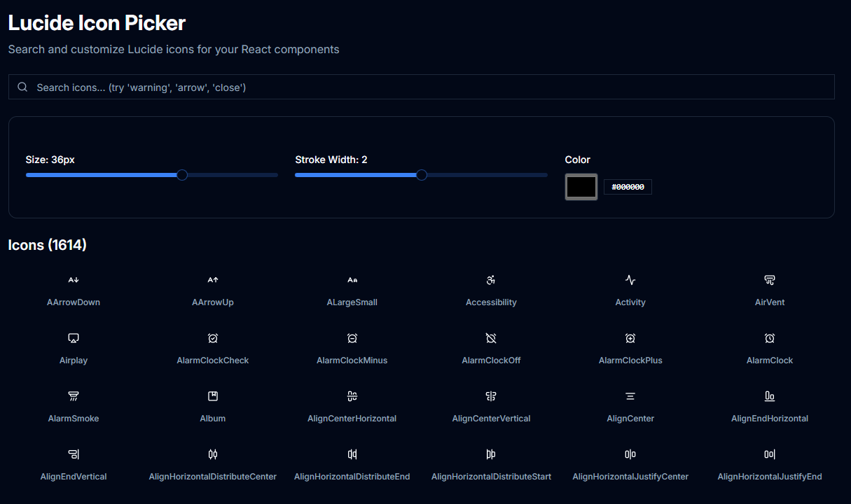Click the Size slider handle

click(x=182, y=175)
